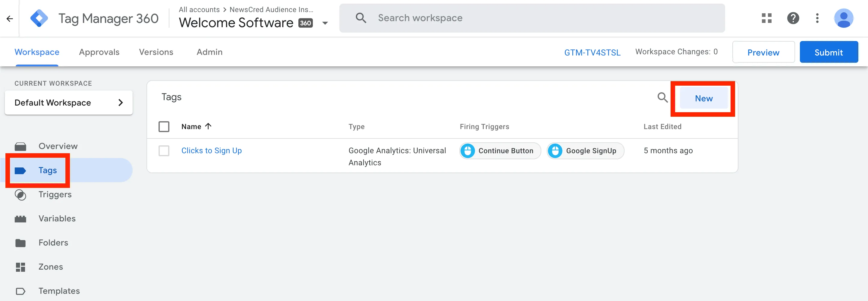Viewport: 868px width, 301px height.
Task: Expand the Default Workspace chevron
Action: (x=121, y=103)
